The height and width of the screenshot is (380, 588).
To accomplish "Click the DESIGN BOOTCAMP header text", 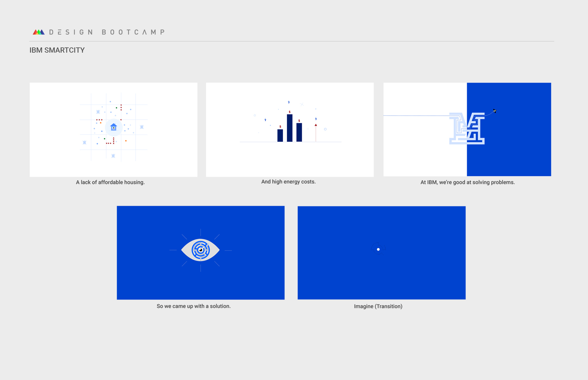I will coord(107,32).
